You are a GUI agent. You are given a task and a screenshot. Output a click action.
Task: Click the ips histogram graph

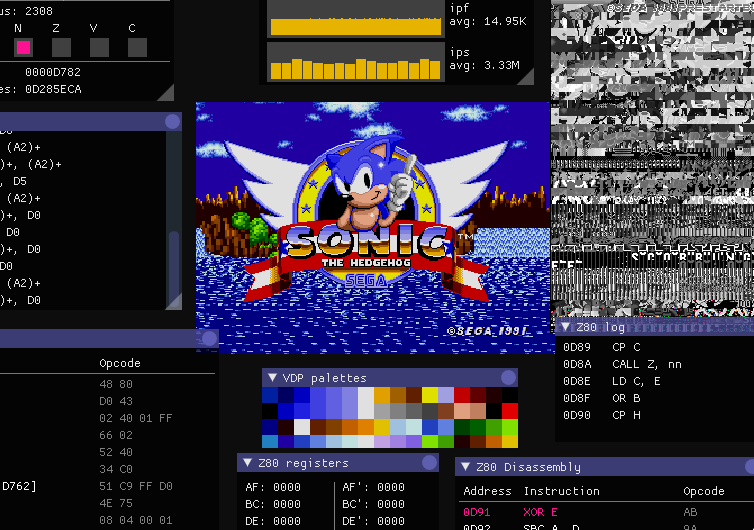coord(356,62)
